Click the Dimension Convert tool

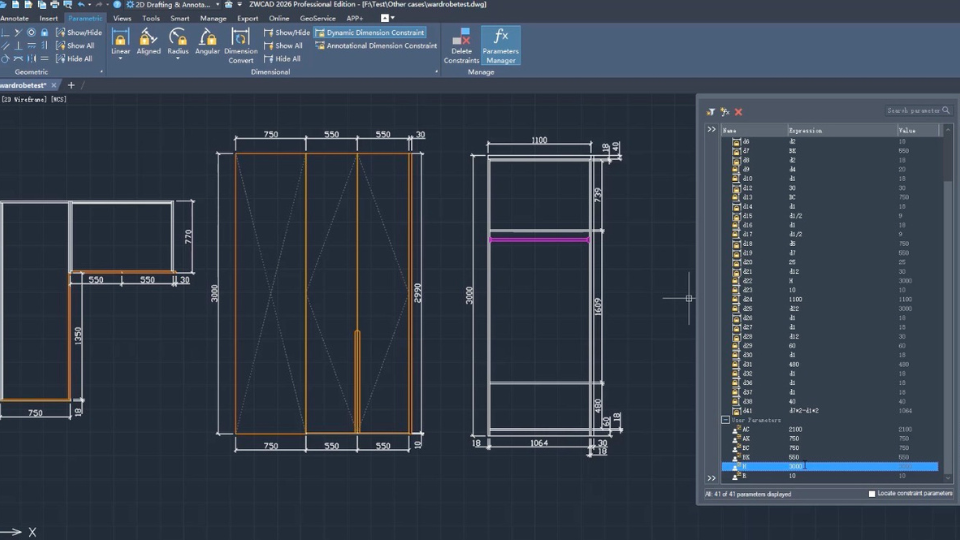pyautogui.click(x=241, y=46)
